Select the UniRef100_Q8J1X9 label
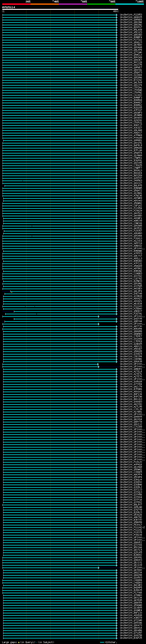Viewport: 146px width, 644px height. pos(131,565)
